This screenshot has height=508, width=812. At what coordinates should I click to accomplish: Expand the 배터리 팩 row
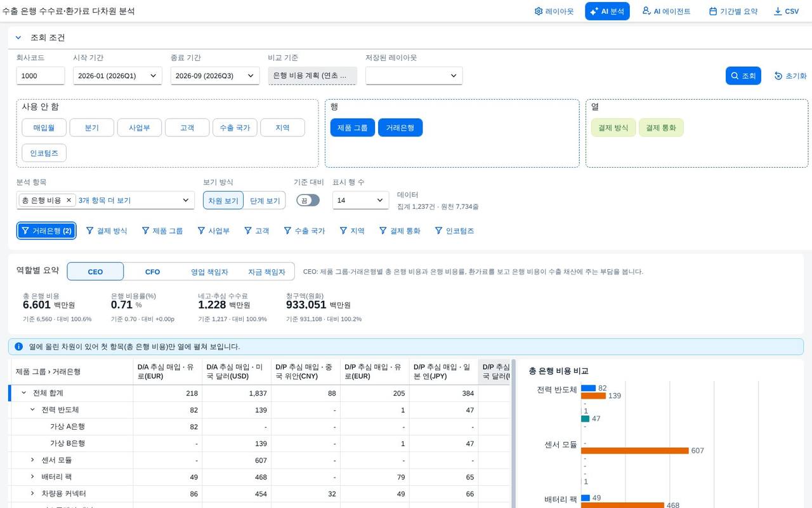(33, 476)
